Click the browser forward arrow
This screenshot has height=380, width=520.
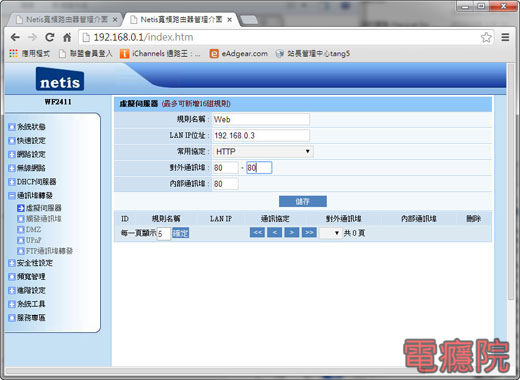(x=33, y=37)
